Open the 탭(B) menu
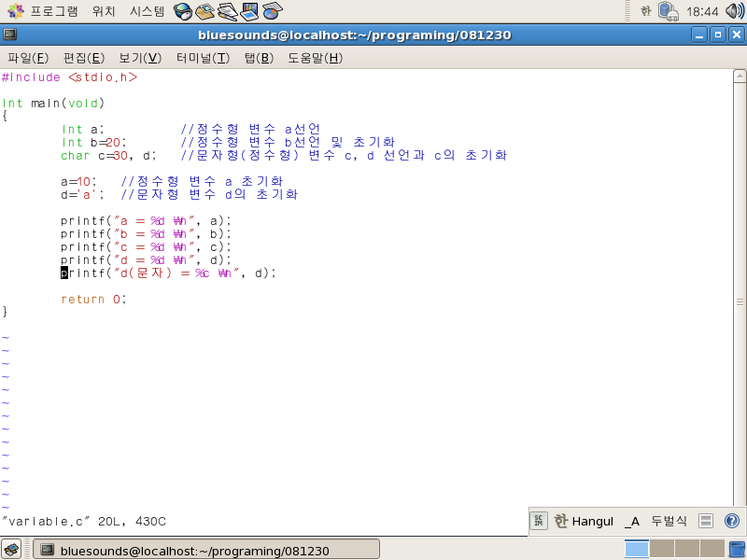747x560 pixels. (260, 58)
